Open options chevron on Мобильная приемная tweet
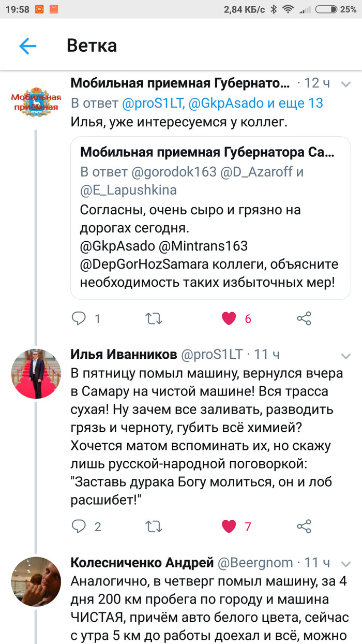 click(346, 84)
